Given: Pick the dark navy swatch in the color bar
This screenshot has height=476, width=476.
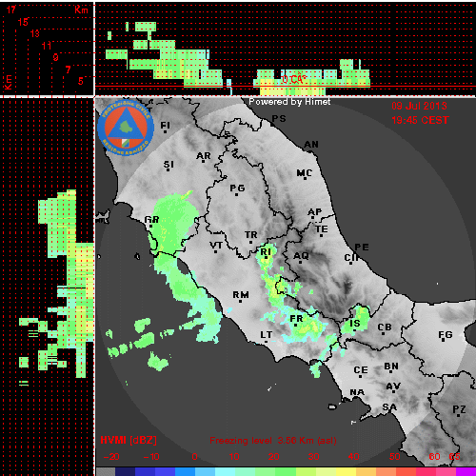Looking at the screenshot, I should [126, 472].
